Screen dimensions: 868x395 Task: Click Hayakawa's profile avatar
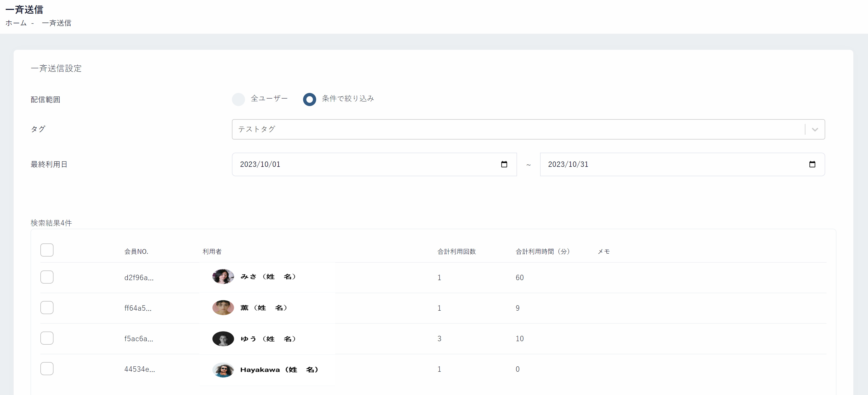(223, 370)
